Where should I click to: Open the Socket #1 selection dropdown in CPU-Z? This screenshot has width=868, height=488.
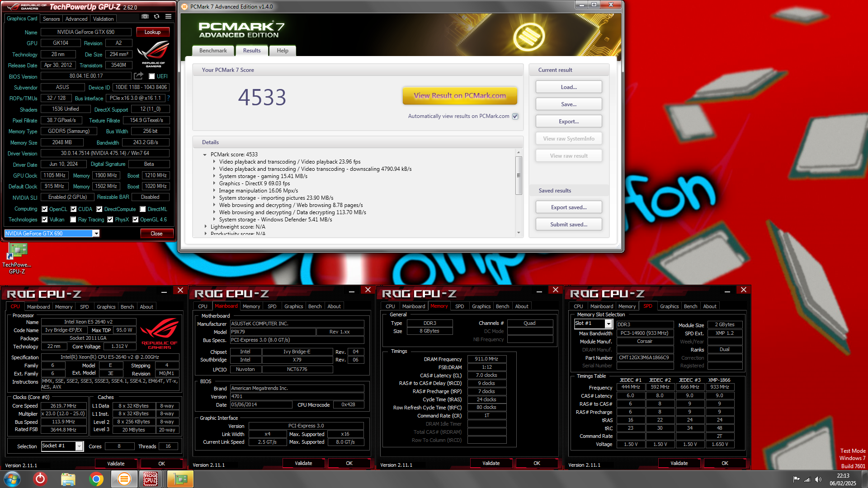point(79,446)
